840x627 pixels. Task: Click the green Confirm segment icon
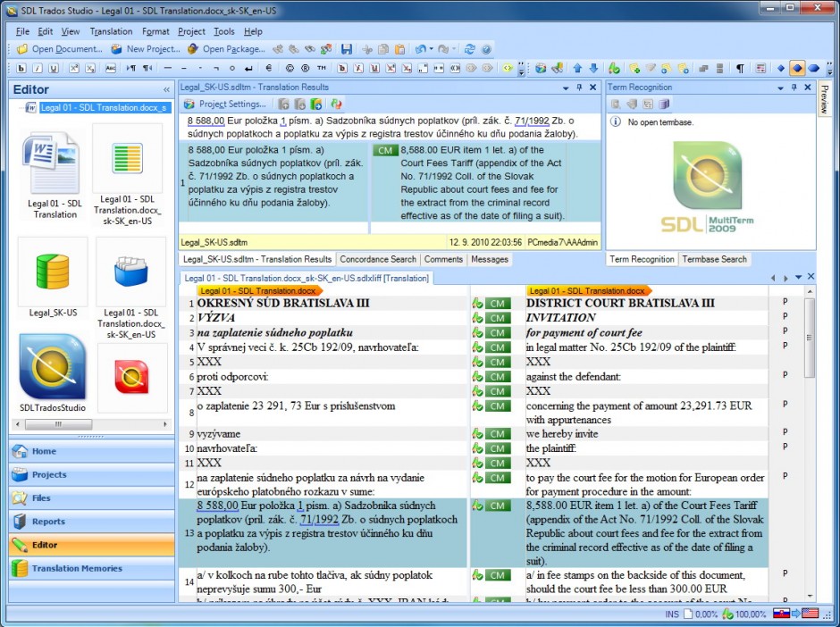click(613, 68)
